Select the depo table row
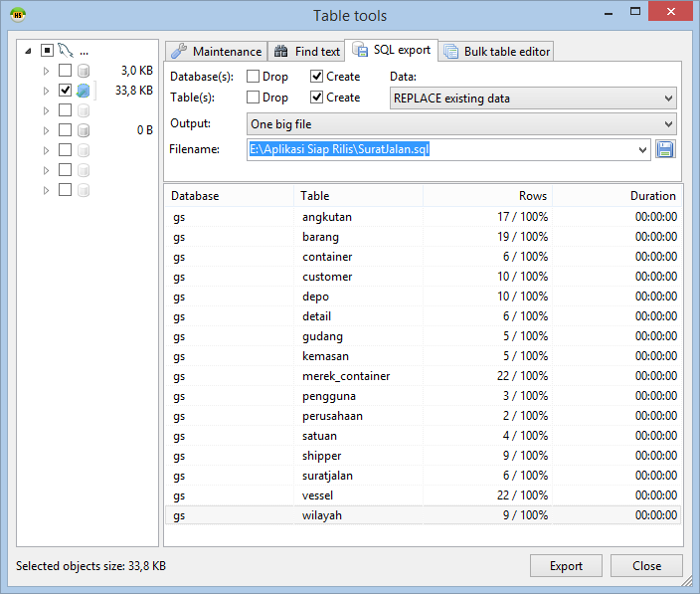This screenshot has width=700, height=594. pos(424,297)
